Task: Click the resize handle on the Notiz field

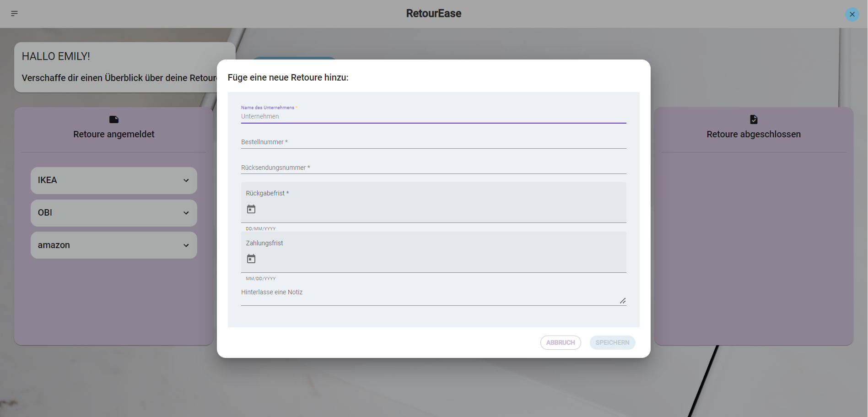Action: click(x=623, y=301)
